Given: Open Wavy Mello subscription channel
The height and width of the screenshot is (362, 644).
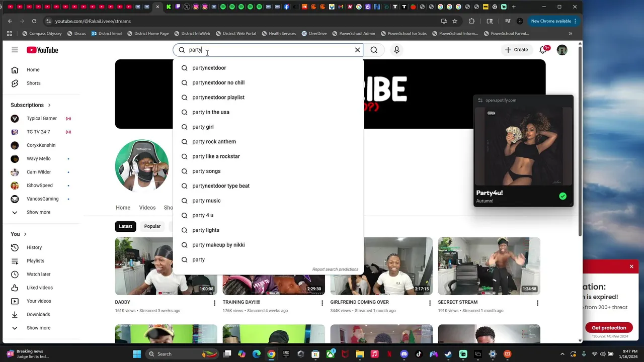Looking at the screenshot, I should pyautogui.click(x=41, y=158).
